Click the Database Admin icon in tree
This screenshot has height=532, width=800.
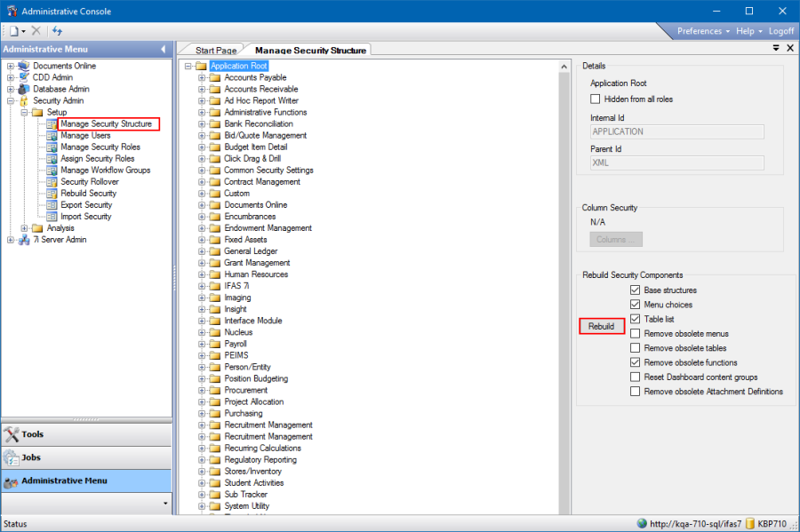23,89
